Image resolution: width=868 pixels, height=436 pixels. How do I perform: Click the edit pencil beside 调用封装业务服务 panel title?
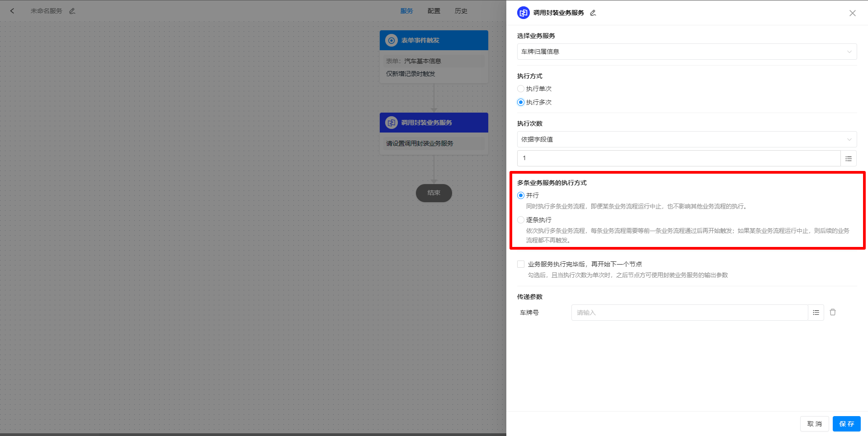(593, 13)
